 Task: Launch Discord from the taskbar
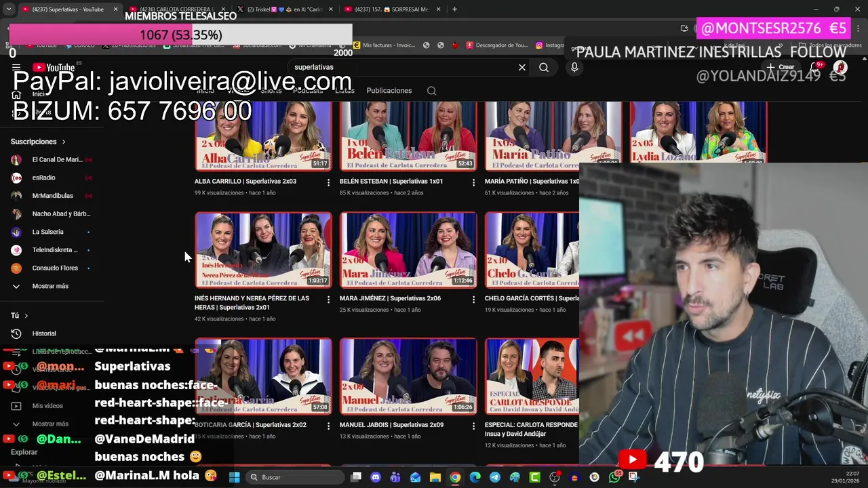(x=376, y=477)
